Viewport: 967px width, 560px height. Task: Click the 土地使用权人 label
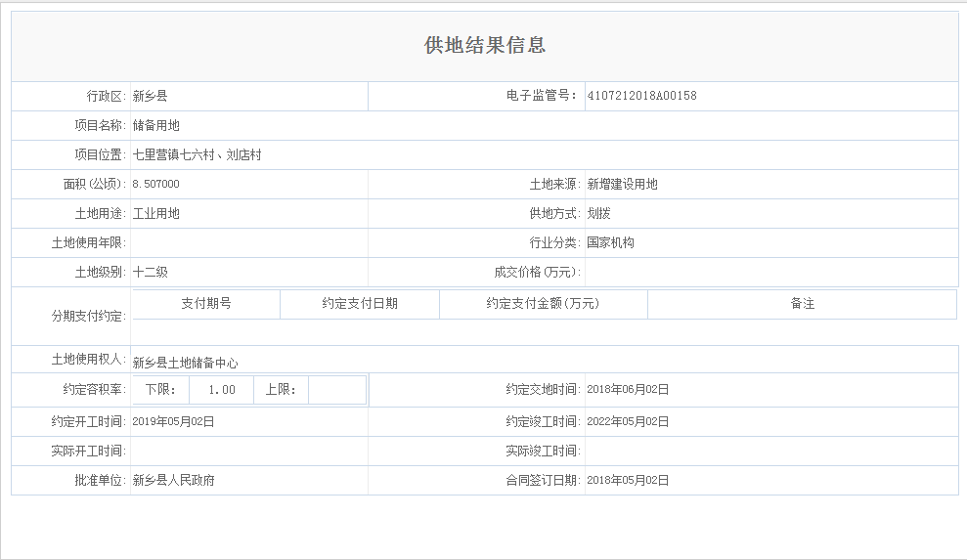click(89, 359)
